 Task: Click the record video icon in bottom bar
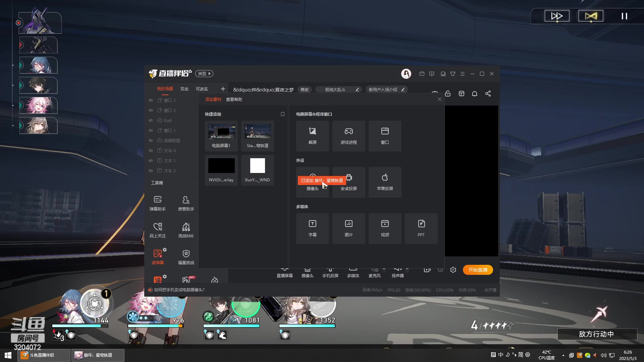427,270
